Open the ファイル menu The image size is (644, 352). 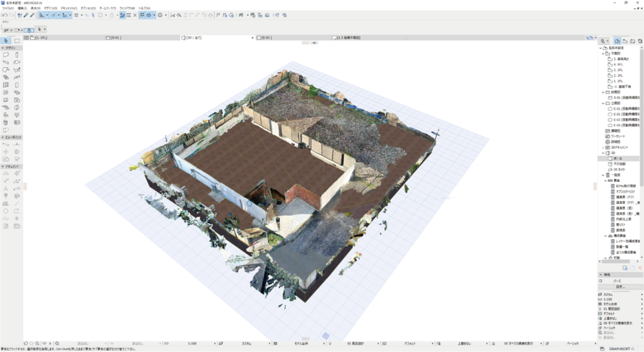(x=8, y=8)
